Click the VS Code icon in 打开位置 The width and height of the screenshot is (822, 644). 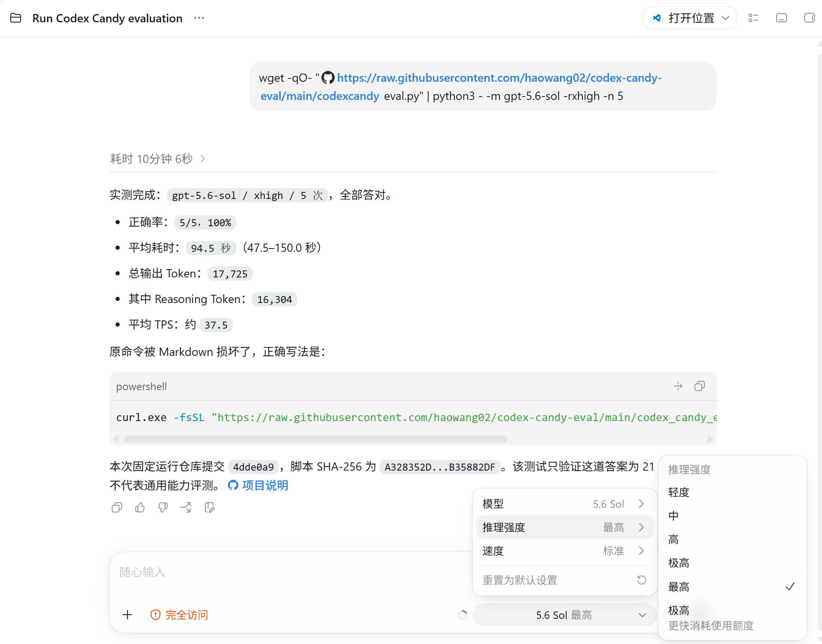657,18
